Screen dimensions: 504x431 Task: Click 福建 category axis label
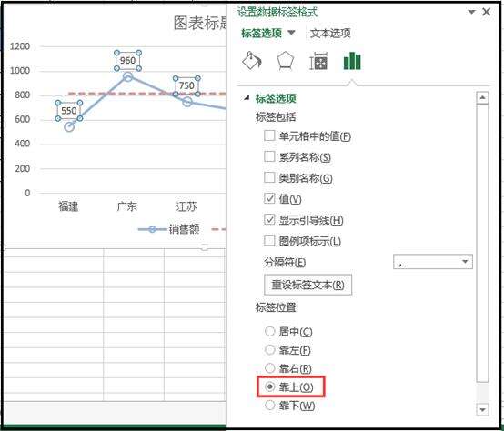point(68,206)
